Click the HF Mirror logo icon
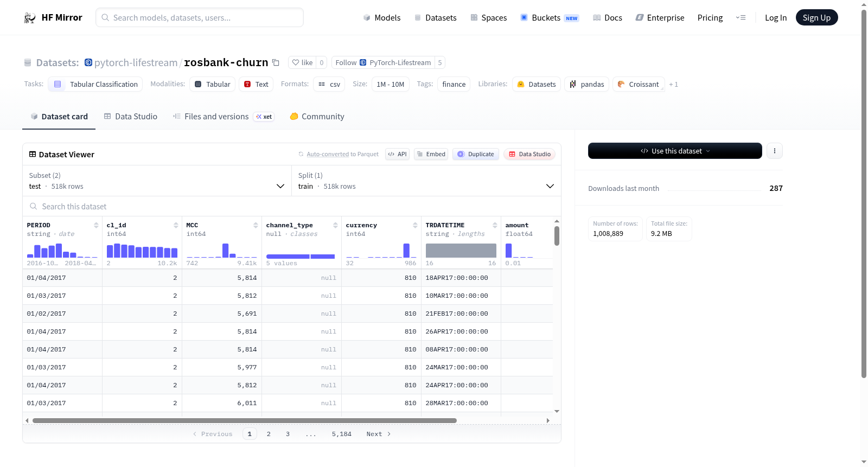The width and height of the screenshot is (868, 467). [x=30, y=17]
